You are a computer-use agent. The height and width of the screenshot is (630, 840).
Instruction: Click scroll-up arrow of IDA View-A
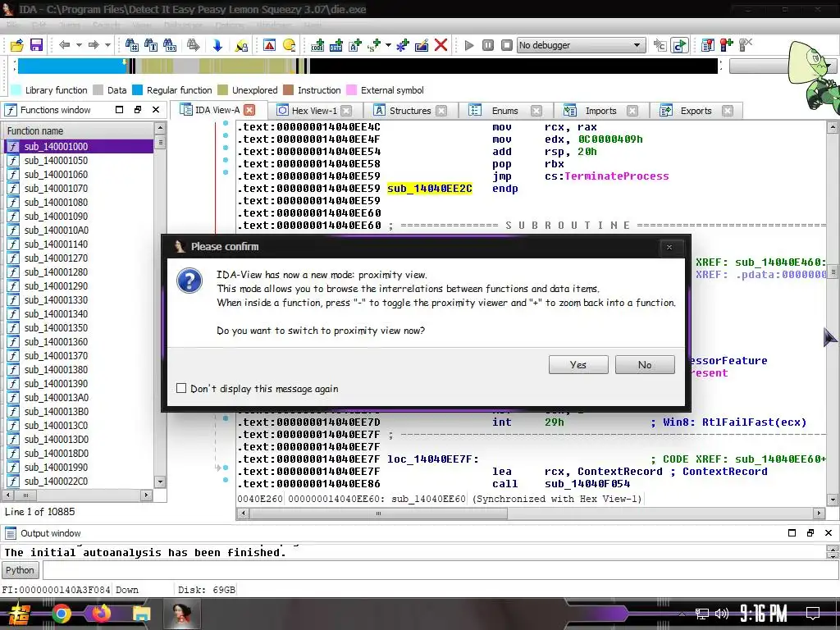pyautogui.click(x=832, y=127)
